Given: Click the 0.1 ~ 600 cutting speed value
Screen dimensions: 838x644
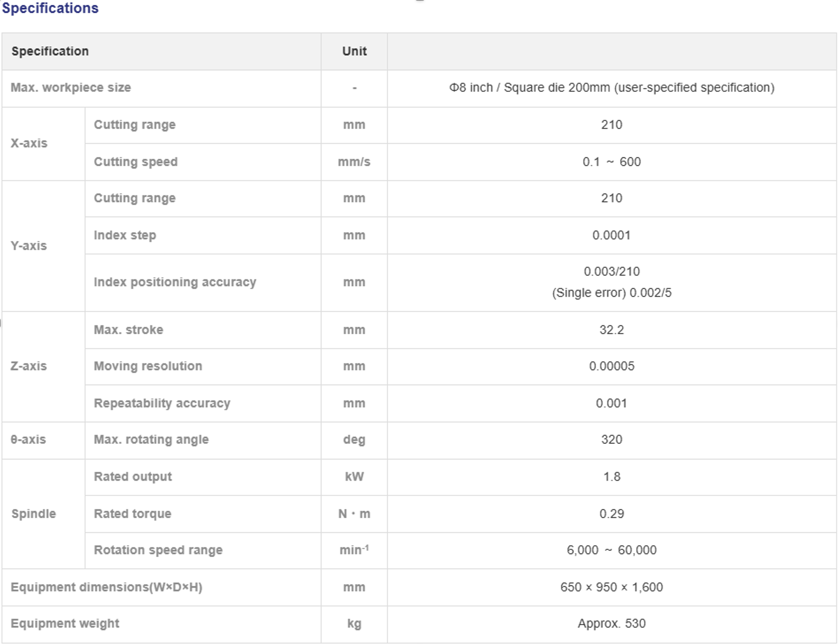Looking at the screenshot, I should 612,162.
